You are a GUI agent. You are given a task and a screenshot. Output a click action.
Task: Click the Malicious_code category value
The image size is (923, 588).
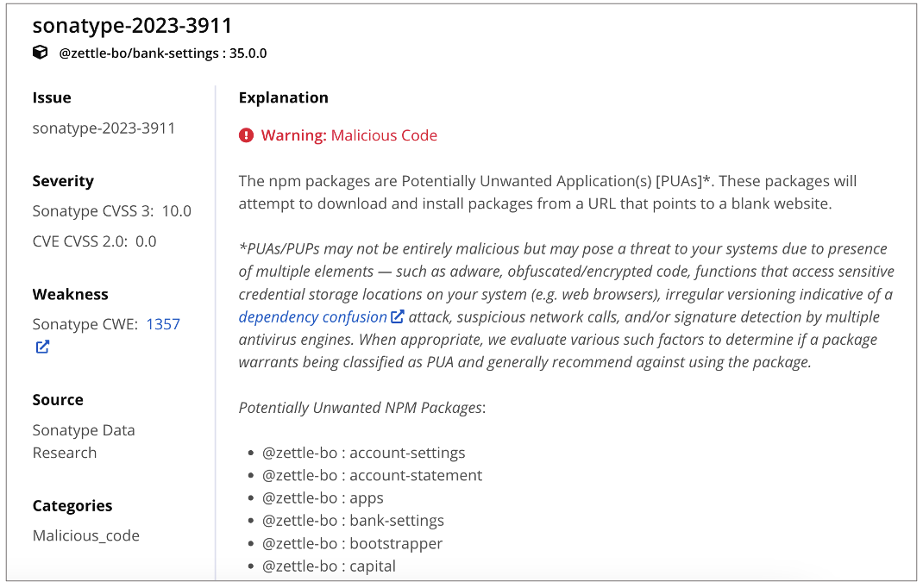click(86, 535)
